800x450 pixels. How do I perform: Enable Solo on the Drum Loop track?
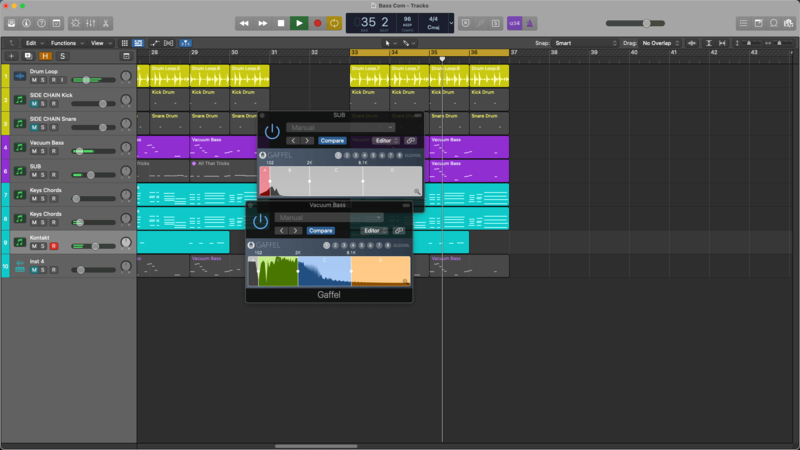(x=43, y=80)
